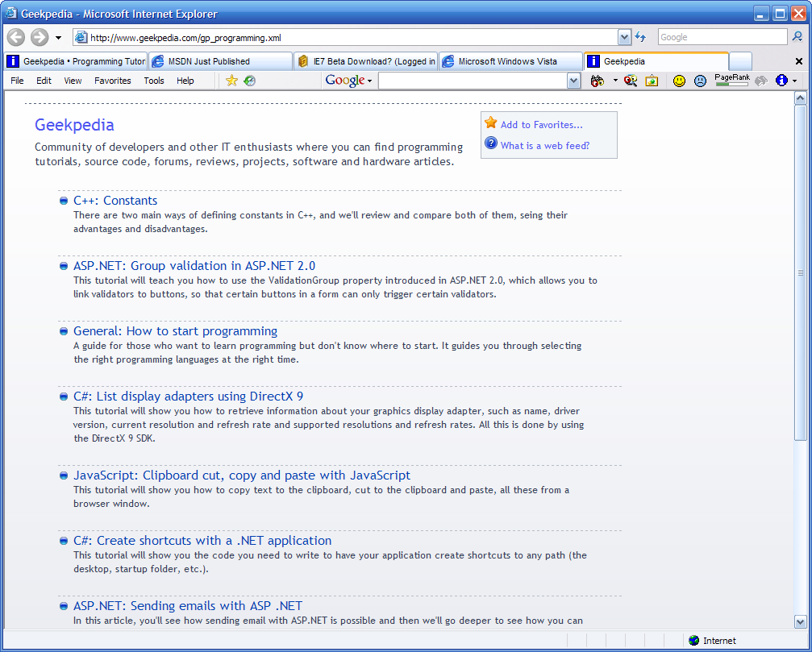Open the Help menu

point(185,81)
